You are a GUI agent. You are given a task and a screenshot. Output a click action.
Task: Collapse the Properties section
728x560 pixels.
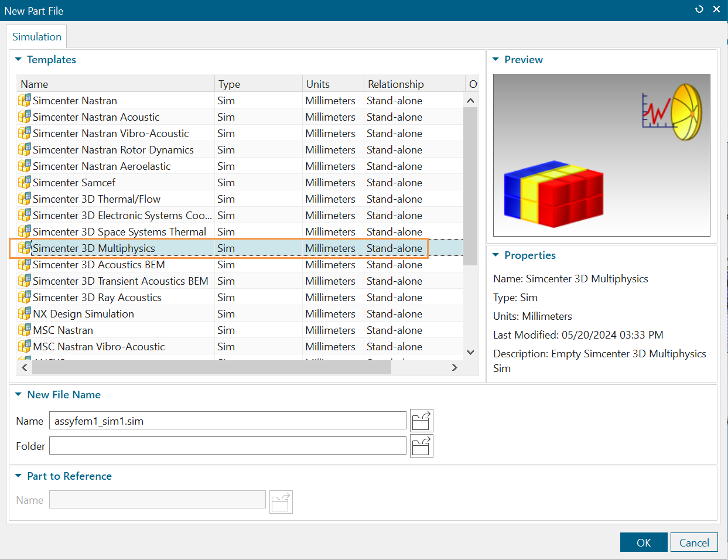coord(495,255)
